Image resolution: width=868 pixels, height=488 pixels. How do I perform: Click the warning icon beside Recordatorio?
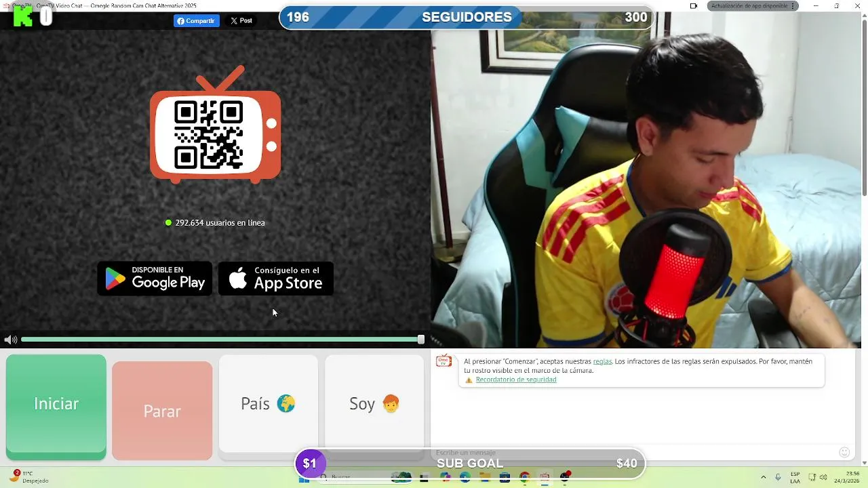469,380
